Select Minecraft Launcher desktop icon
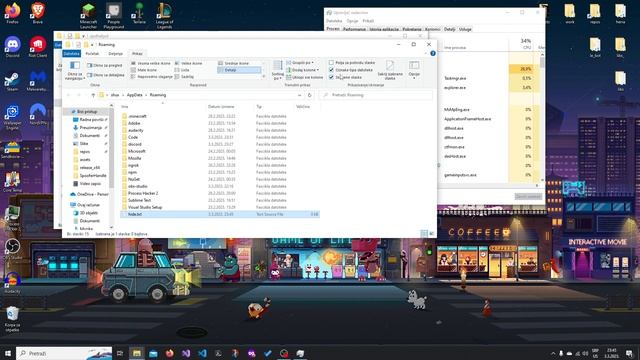The width and height of the screenshot is (640, 360). [x=88, y=16]
